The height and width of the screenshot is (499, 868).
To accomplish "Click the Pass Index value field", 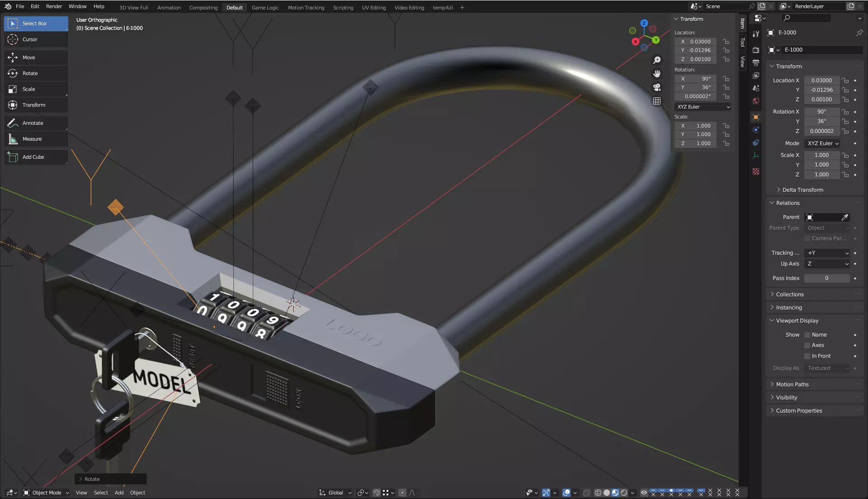I will click(x=827, y=278).
